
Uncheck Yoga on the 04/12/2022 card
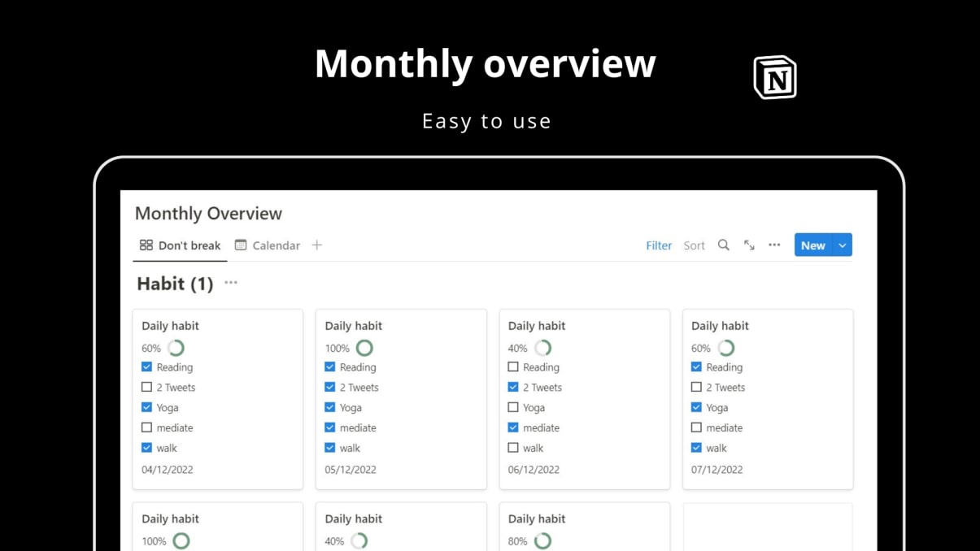[146, 407]
